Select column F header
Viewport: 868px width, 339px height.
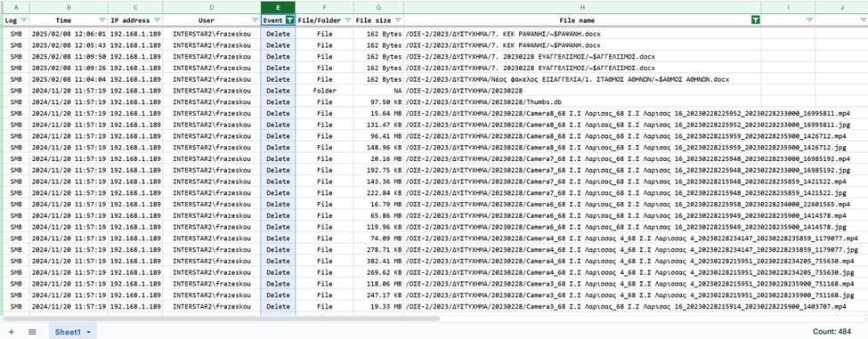click(x=324, y=7)
